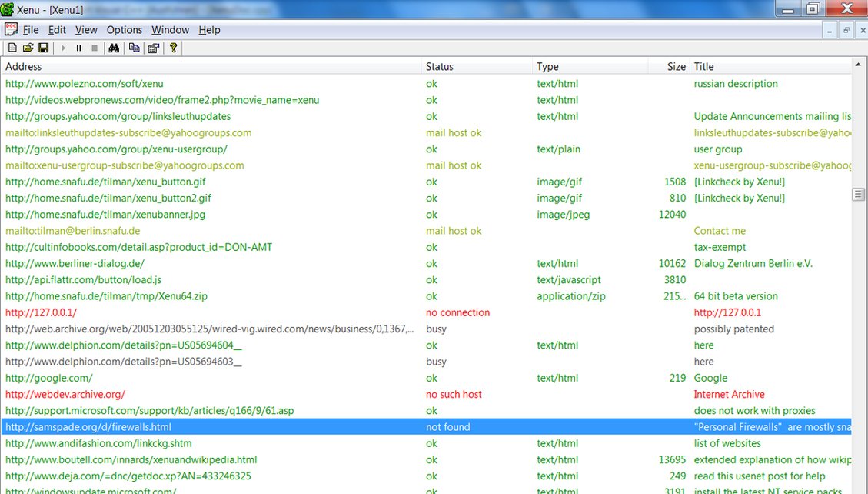The width and height of the screenshot is (868, 494).
Task: Open the File menu
Action: click(31, 30)
